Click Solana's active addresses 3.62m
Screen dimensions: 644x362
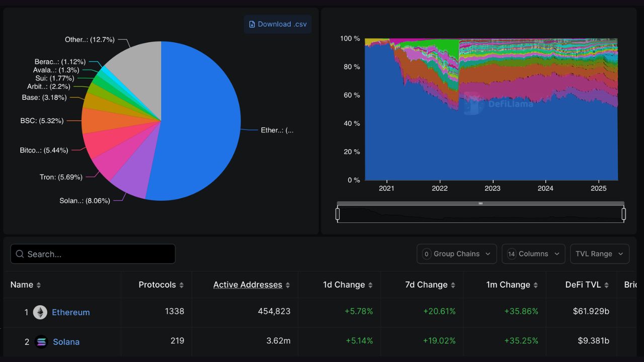278,341
